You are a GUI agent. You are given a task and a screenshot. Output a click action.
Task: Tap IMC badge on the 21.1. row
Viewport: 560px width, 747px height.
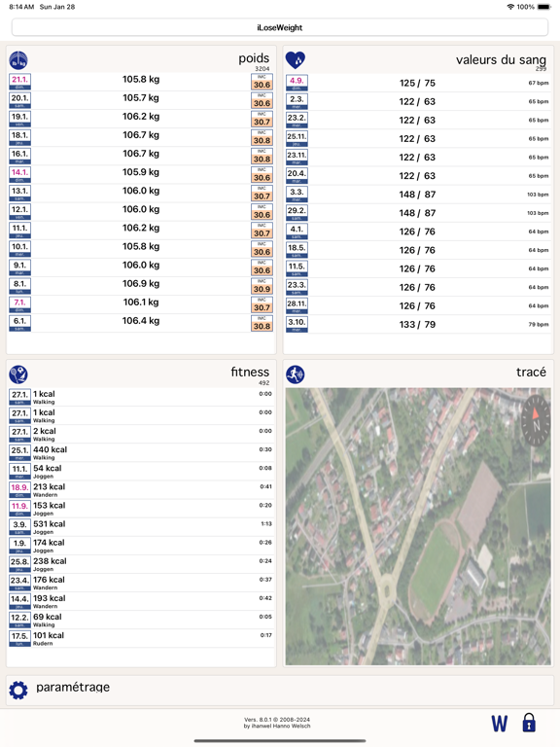[x=262, y=82]
